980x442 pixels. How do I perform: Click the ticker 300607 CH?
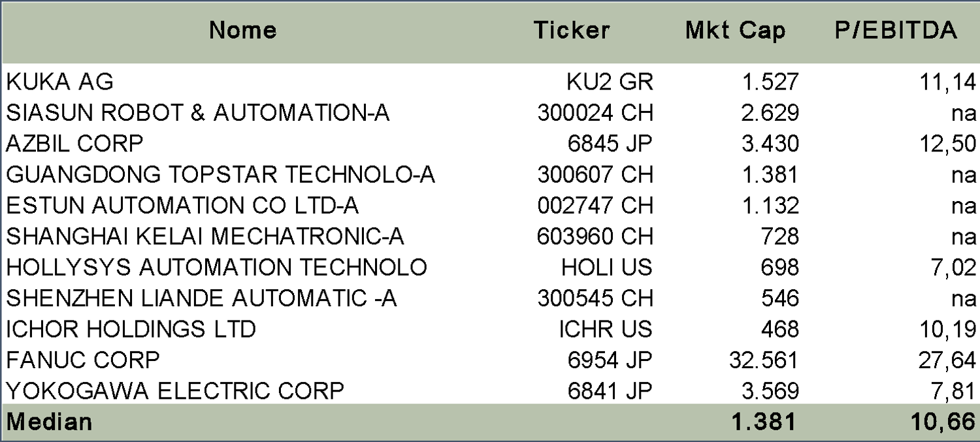[x=595, y=174]
